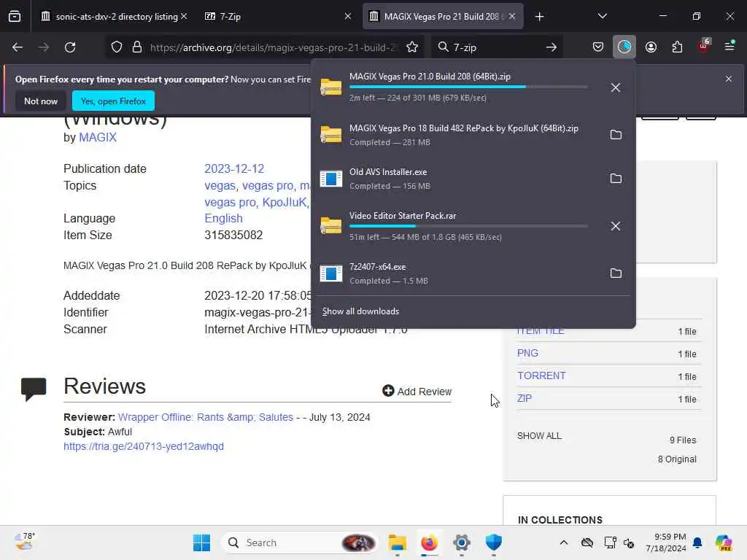Open the red extension badge icon
Screen dimensions: 747x560
point(704,46)
